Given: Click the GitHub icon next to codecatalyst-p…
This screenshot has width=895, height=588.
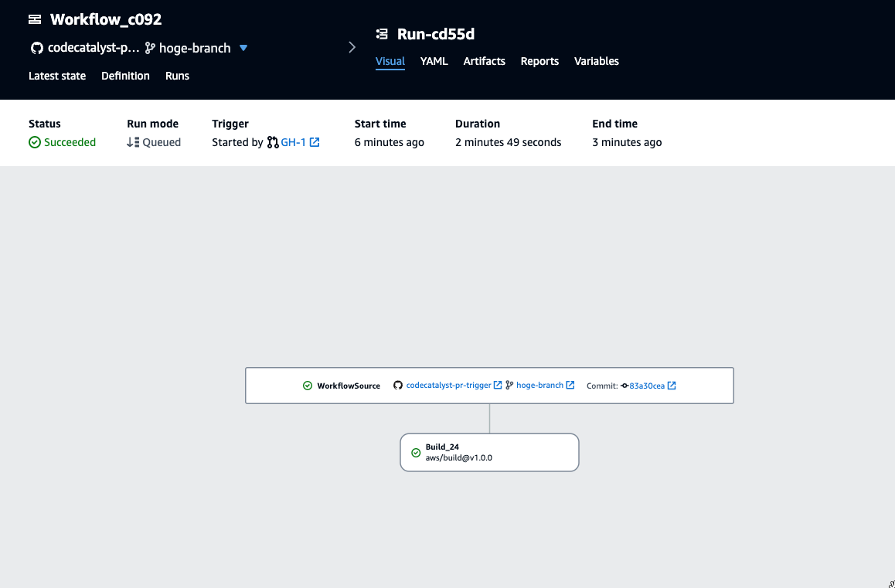Looking at the screenshot, I should click(37, 48).
